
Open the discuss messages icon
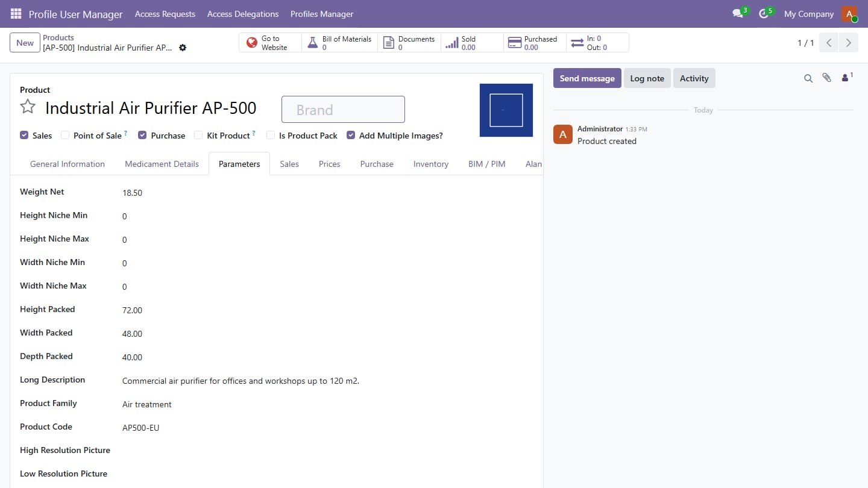[738, 13]
